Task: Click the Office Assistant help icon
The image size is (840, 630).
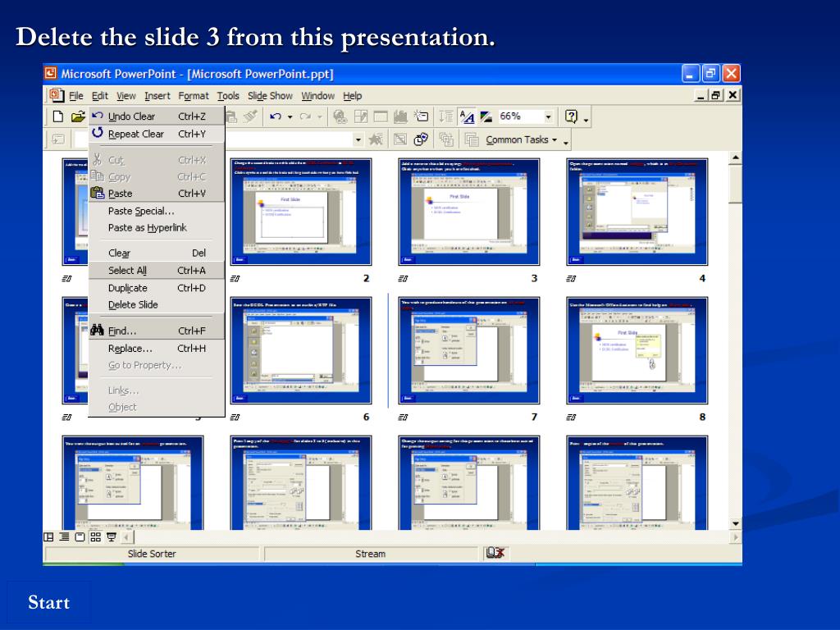Action: pos(572,116)
